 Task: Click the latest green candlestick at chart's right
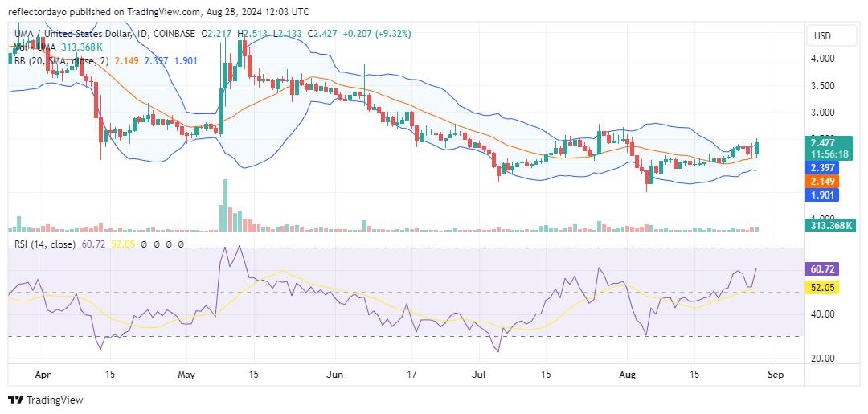[x=757, y=149]
